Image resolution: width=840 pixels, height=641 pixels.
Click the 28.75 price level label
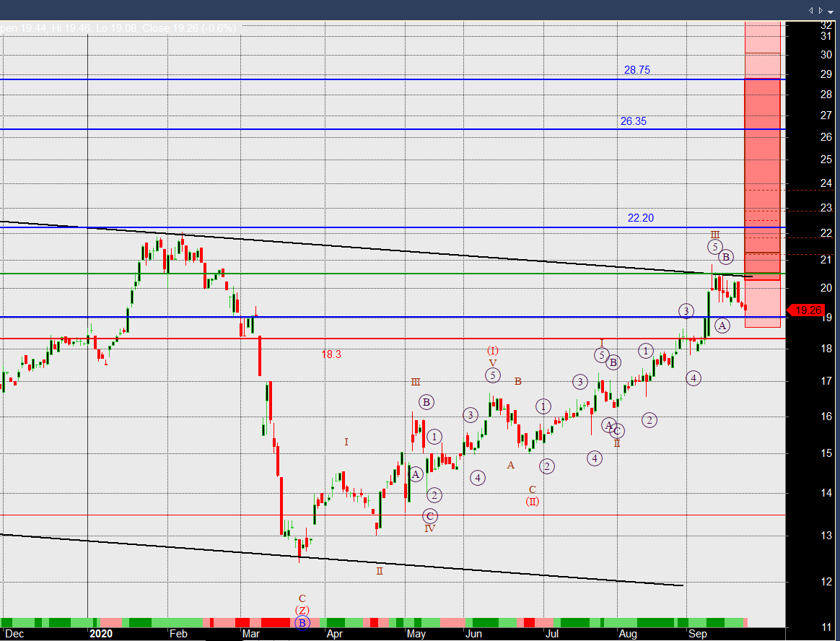coord(637,70)
